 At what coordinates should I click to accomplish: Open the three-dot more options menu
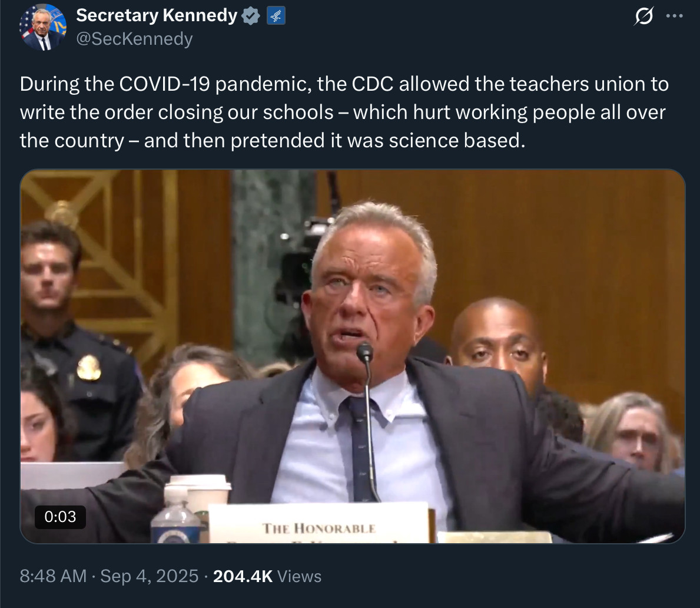(x=675, y=16)
